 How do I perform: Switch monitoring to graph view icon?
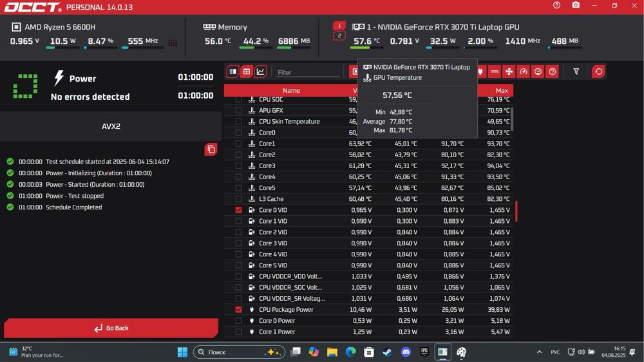click(x=260, y=71)
